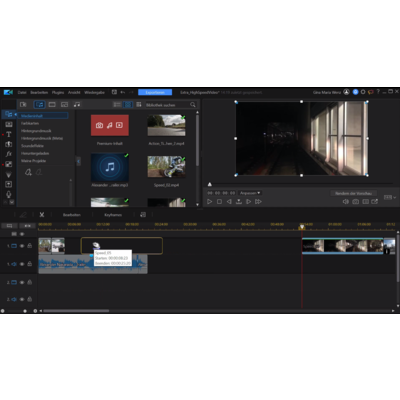
Task: Take a snapshot of the preview
Action: point(356,202)
